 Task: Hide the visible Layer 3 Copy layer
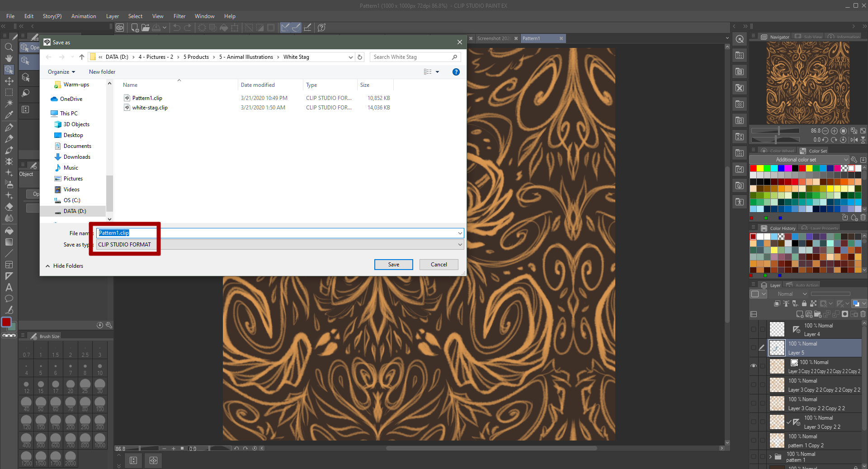pyautogui.click(x=753, y=366)
